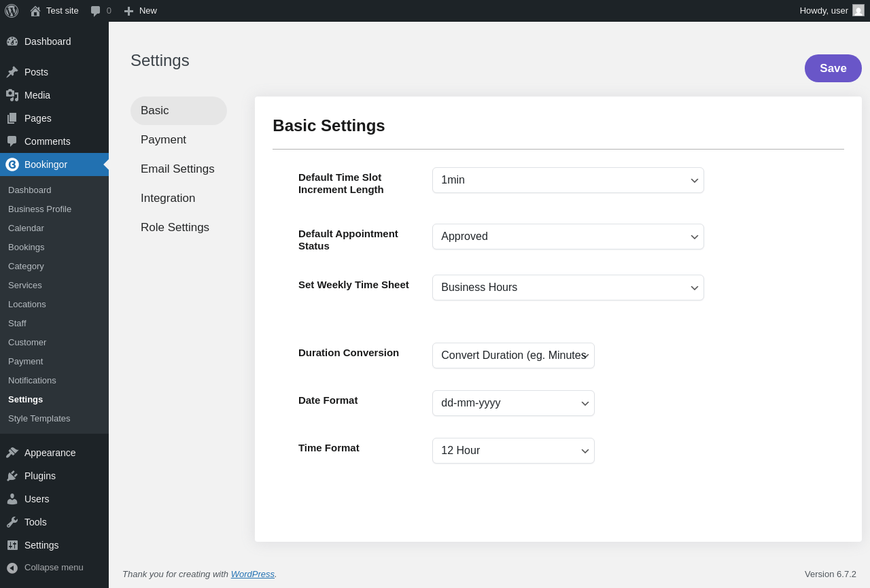Open user avatar in top right
The height and width of the screenshot is (588, 870).
click(858, 10)
